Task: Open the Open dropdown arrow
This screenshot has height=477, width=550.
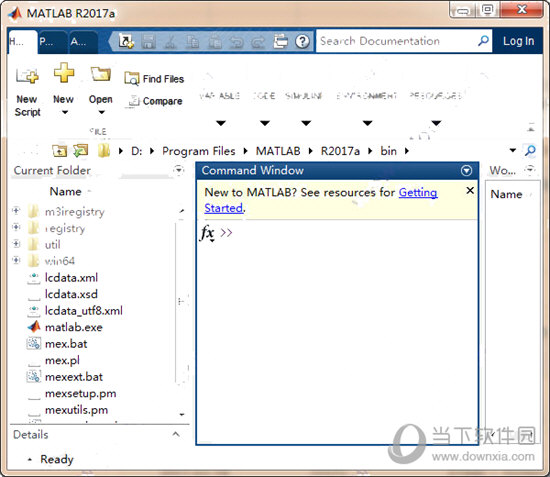Action: click(x=101, y=113)
